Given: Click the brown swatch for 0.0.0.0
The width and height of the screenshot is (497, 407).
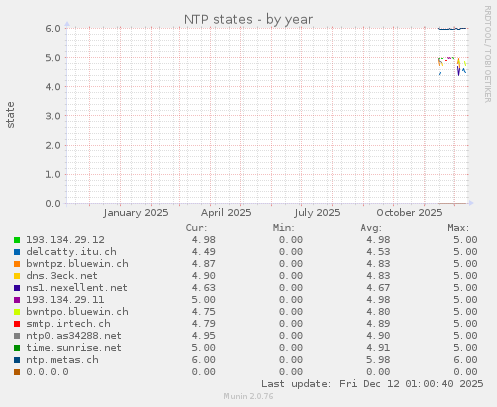Looking at the screenshot, I should coord(17,372).
